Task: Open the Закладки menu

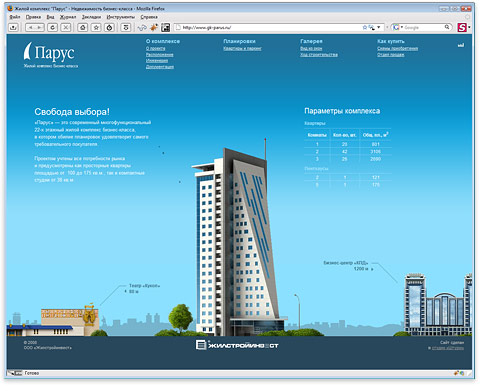Action: tap(91, 17)
